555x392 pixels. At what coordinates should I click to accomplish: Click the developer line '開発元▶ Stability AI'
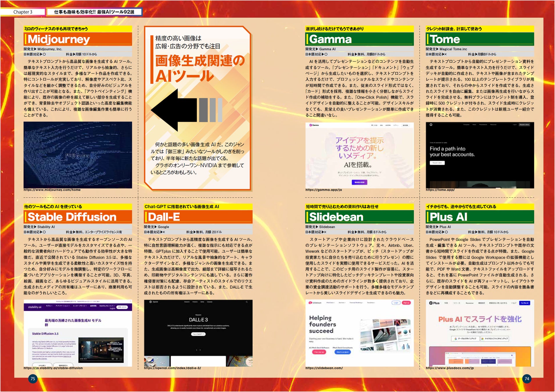click(39, 227)
